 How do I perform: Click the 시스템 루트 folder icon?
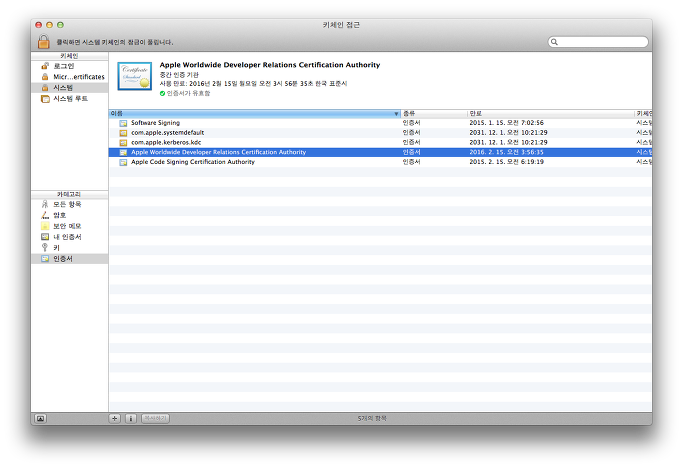[45, 99]
